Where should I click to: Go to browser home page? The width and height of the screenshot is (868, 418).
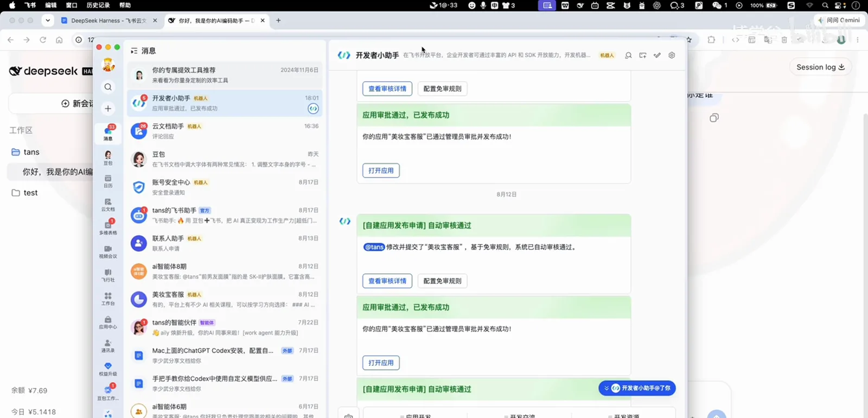[59, 40]
